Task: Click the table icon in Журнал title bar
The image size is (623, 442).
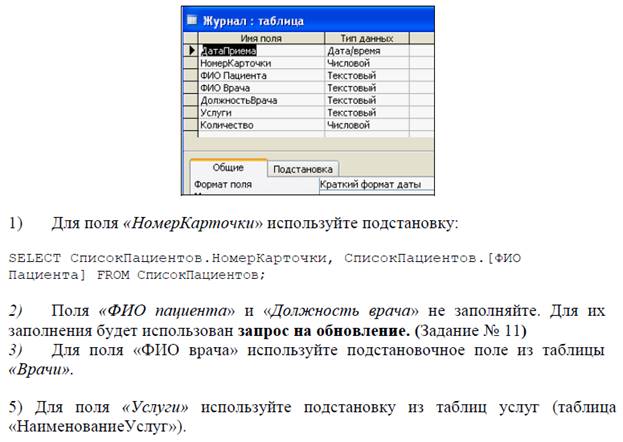Action: click(x=192, y=20)
